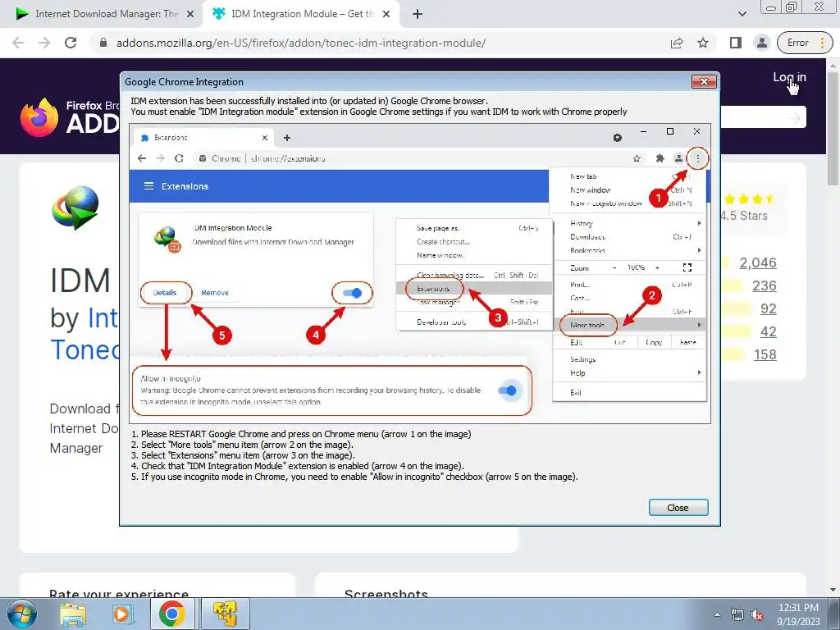Open the Chrome profile avatar menu
This screenshot has height=630, width=840.
pyautogui.click(x=761, y=43)
